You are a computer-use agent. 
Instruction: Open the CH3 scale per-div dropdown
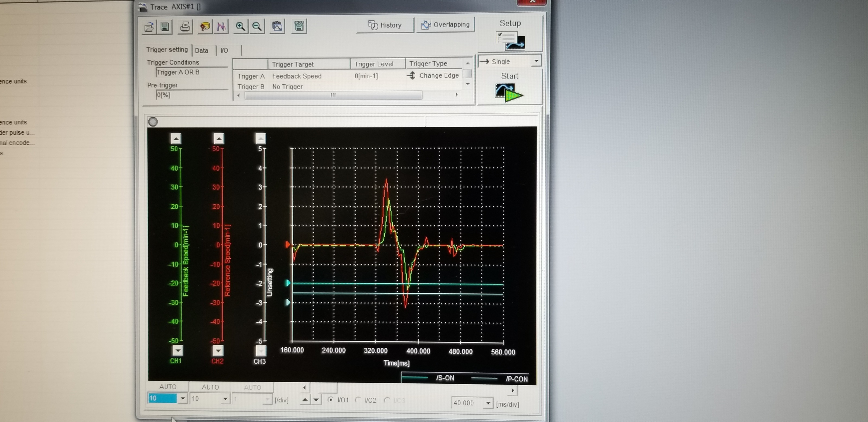[x=267, y=399]
